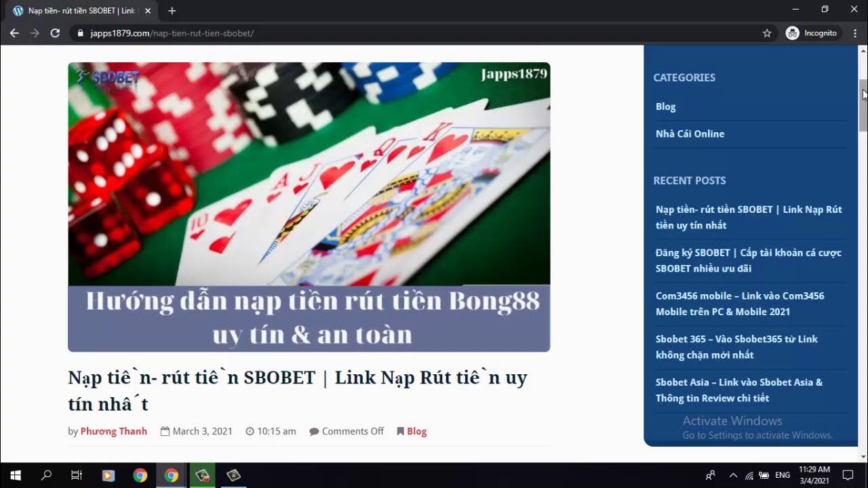The height and width of the screenshot is (488, 868).
Task: Click the address bar URL
Action: (172, 33)
